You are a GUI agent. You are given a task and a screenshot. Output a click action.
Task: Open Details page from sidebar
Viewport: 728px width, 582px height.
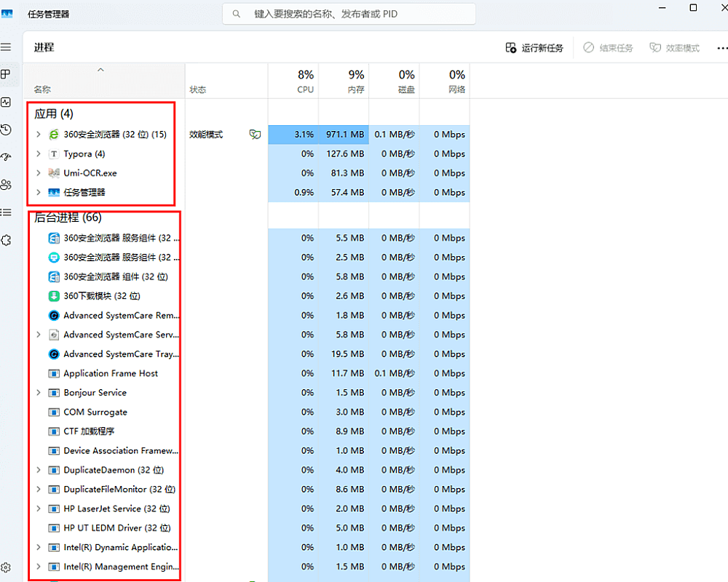(6, 212)
